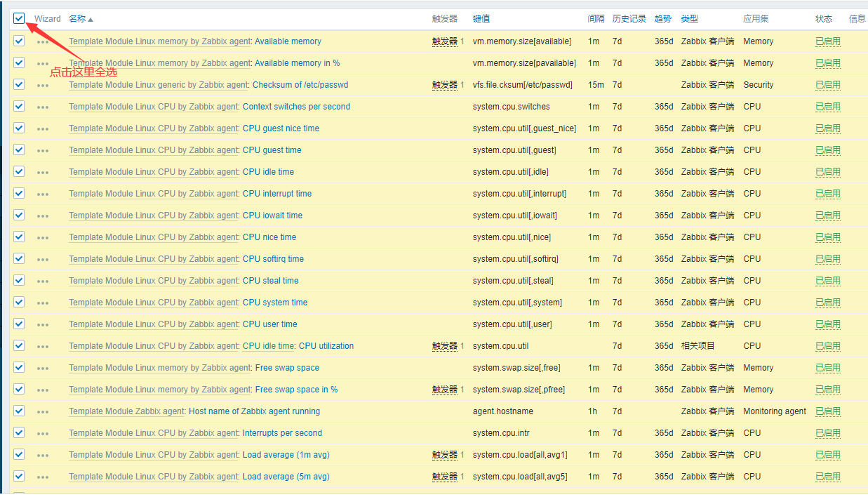Open wizard menu dots for Available memory
868x497 pixels.
(x=43, y=41)
